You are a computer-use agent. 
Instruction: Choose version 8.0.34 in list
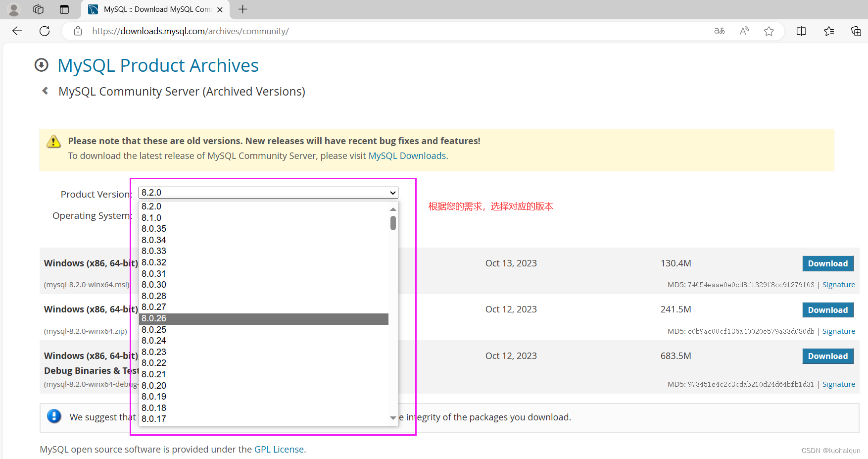265,240
